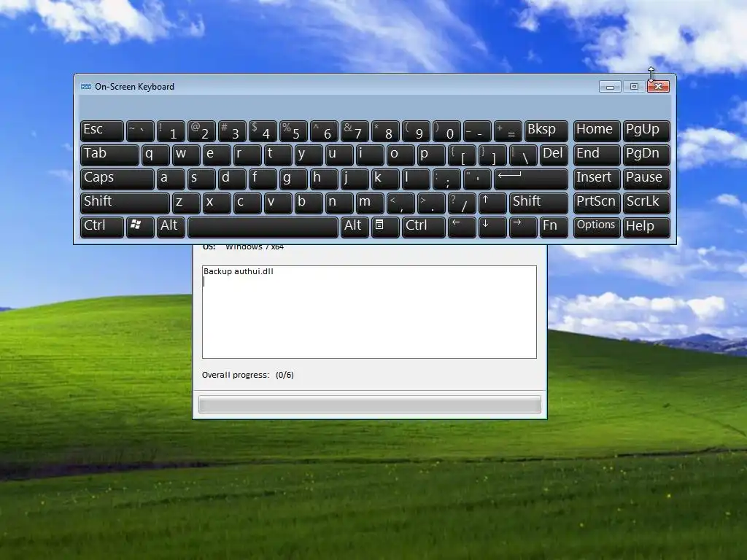Tap the backslash key
Viewport: 747px width, 560px height.
point(523,155)
